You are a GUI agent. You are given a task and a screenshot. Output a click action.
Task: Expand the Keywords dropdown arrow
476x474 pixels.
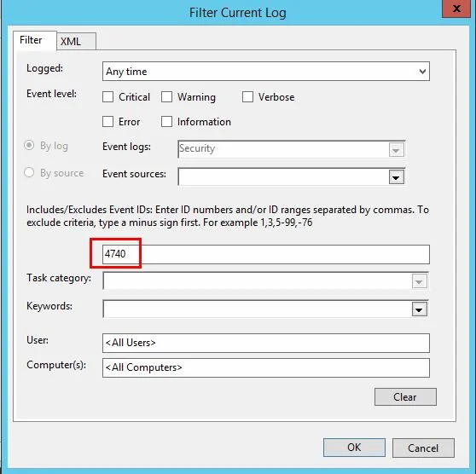tap(420, 309)
